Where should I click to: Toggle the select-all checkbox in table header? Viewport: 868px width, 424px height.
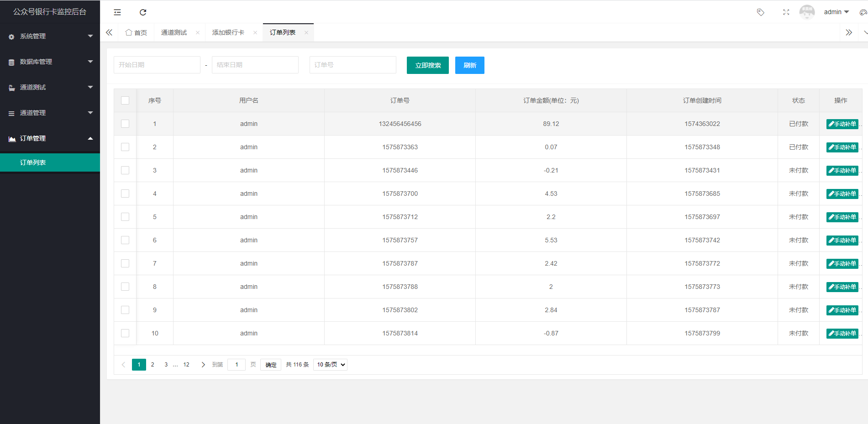(125, 100)
